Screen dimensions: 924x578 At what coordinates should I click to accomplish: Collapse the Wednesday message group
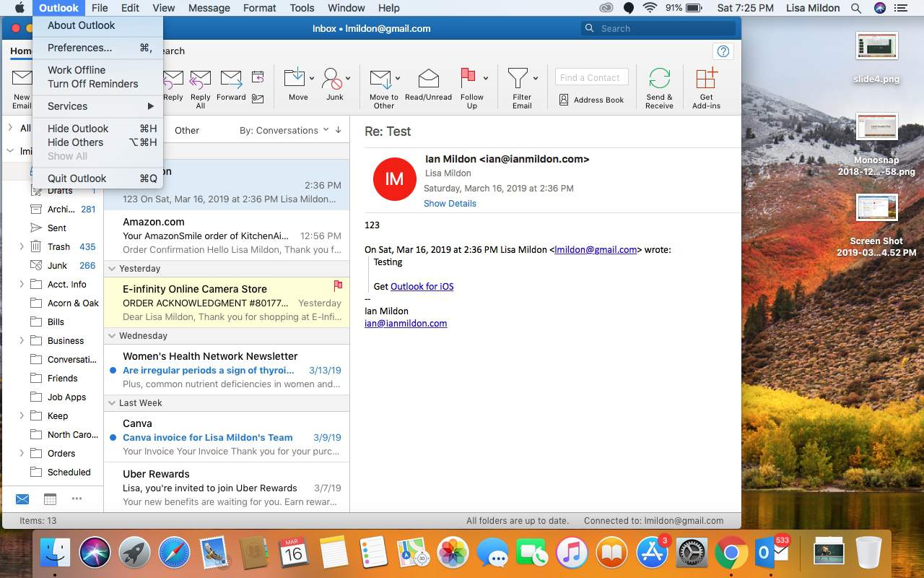(x=113, y=335)
